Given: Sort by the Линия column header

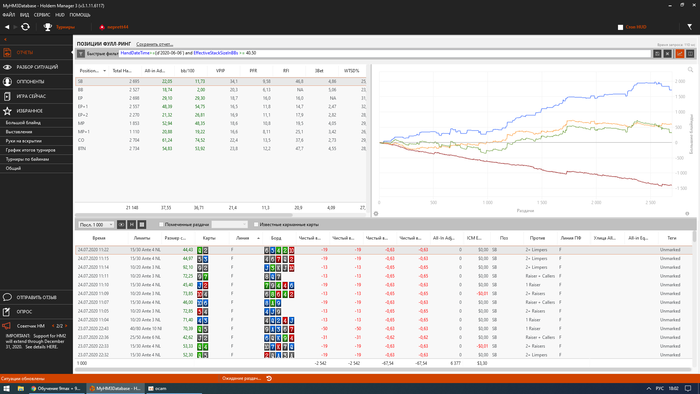Looking at the screenshot, I should click(x=242, y=238).
